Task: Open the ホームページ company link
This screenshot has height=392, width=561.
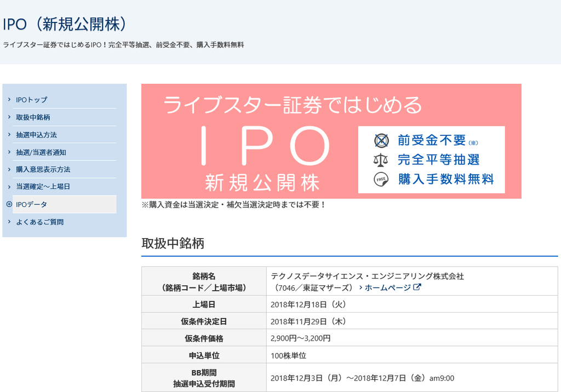Action: click(388, 287)
